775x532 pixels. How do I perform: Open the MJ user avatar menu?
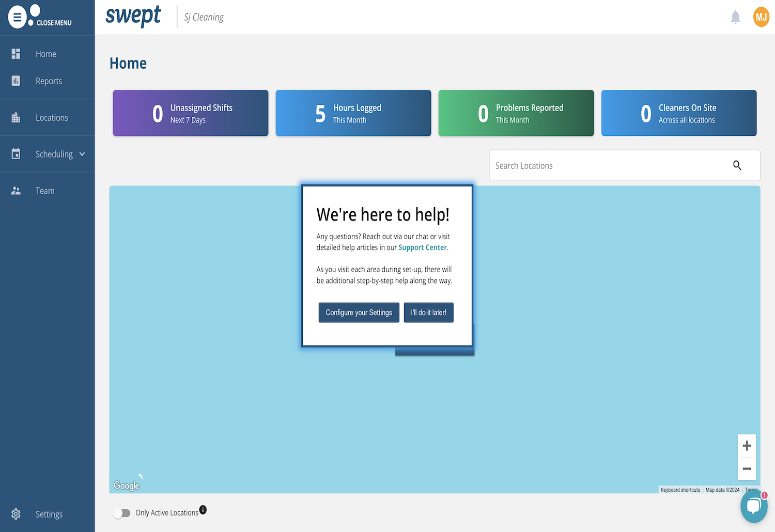[761, 17]
